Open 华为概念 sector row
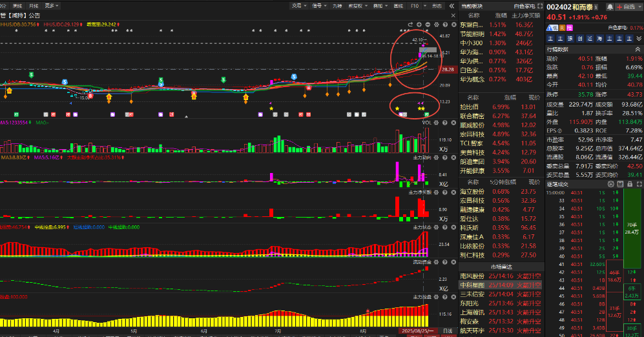The height and width of the screenshot is (337, 644). coord(501,79)
